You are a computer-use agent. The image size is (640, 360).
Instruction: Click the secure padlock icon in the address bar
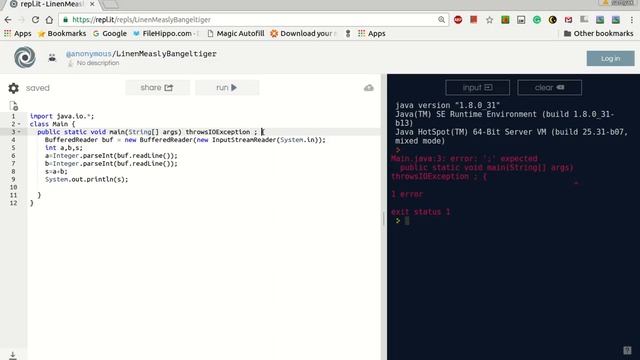[x=65, y=20]
